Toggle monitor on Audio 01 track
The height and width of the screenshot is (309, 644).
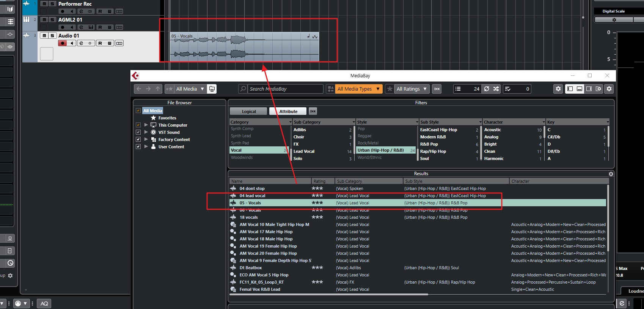coord(72,43)
